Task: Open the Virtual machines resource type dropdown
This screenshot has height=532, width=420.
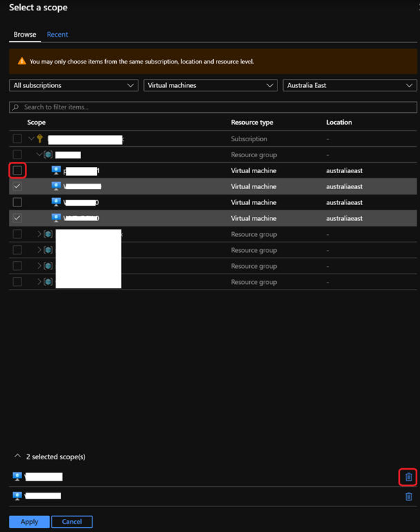Action: (x=210, y=85)
